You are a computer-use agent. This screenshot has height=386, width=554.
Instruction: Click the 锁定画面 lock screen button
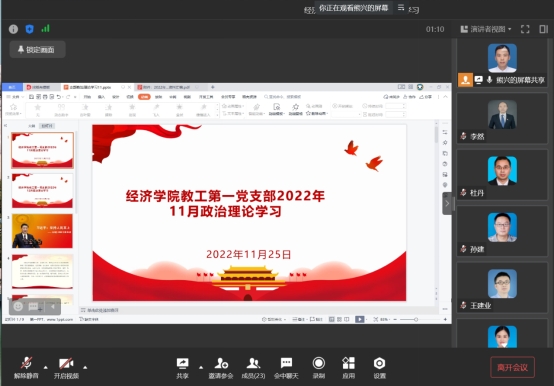(37, 49)
